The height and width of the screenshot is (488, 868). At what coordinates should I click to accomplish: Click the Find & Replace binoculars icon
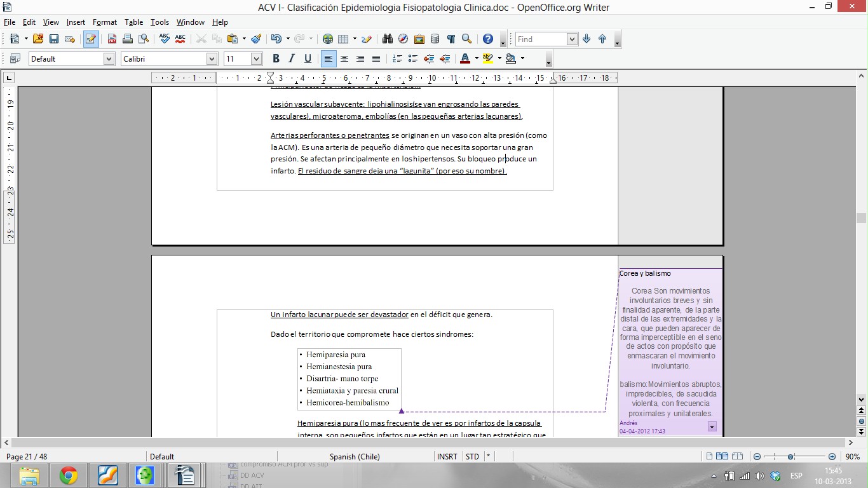tap(387, 39)
